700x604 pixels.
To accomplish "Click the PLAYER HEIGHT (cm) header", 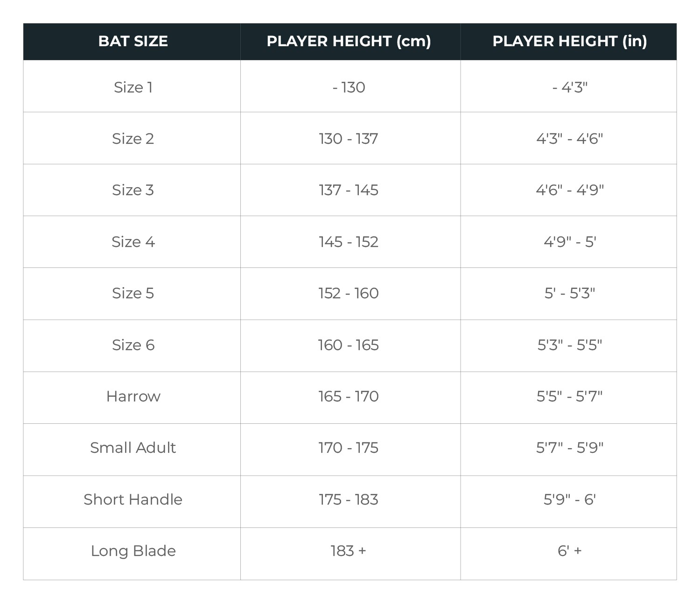I will 349,41.
